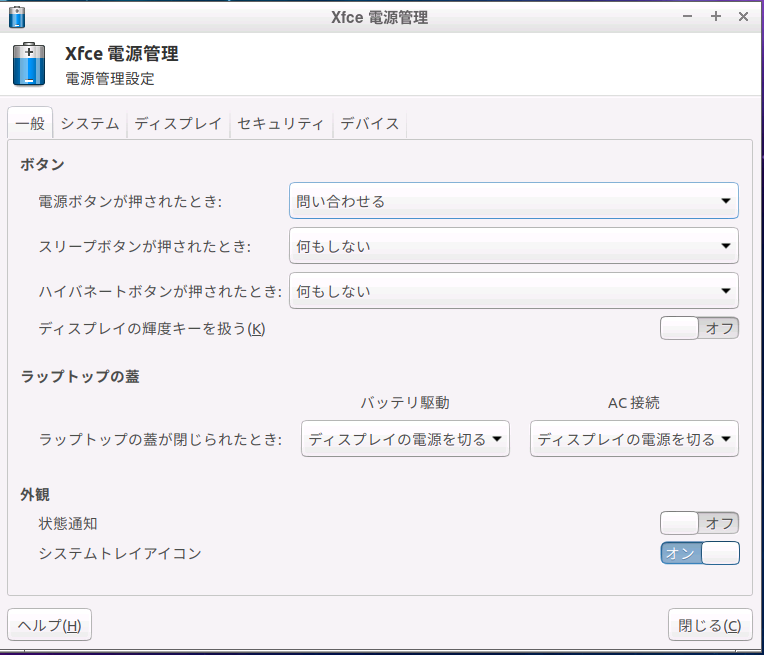This screenshot has width=764, height=655.
Task: Close the window with the title bar X
Action: point(743,17)
